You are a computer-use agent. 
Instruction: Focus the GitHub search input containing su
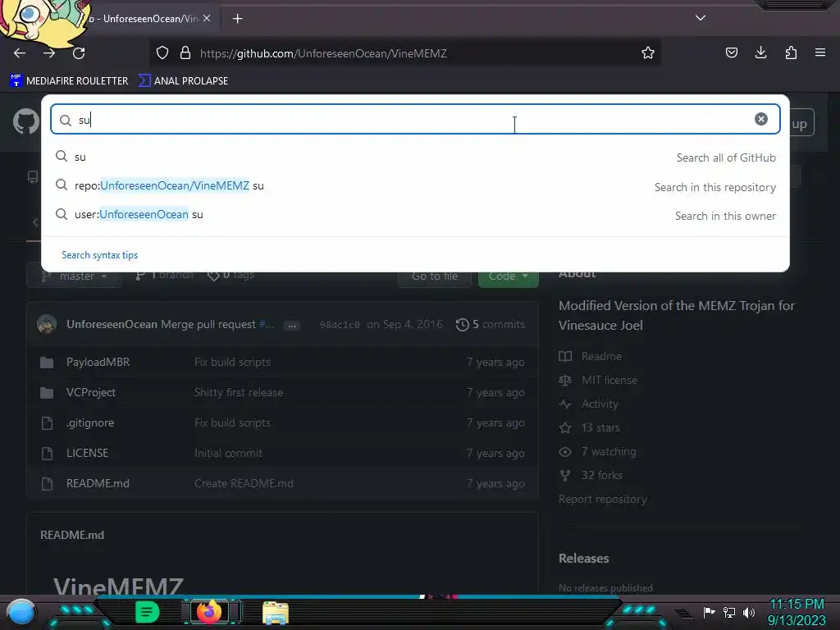click(414, 119)
